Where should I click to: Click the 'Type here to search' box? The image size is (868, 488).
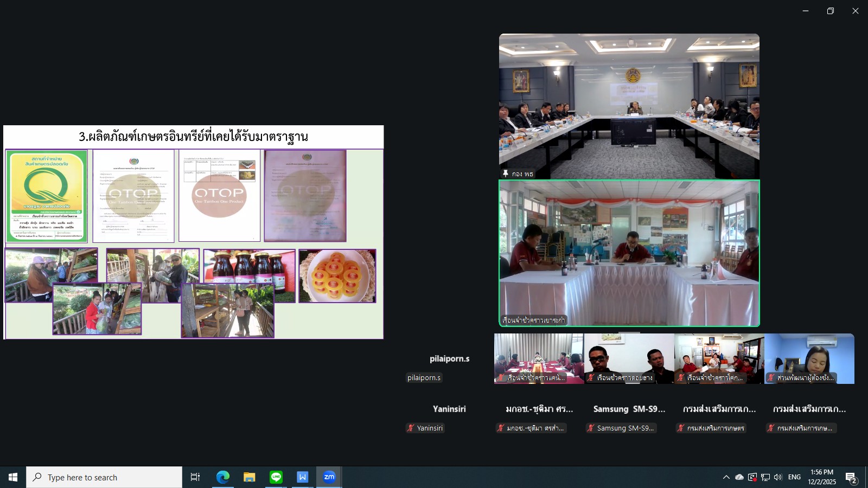(x=104, y=477)
